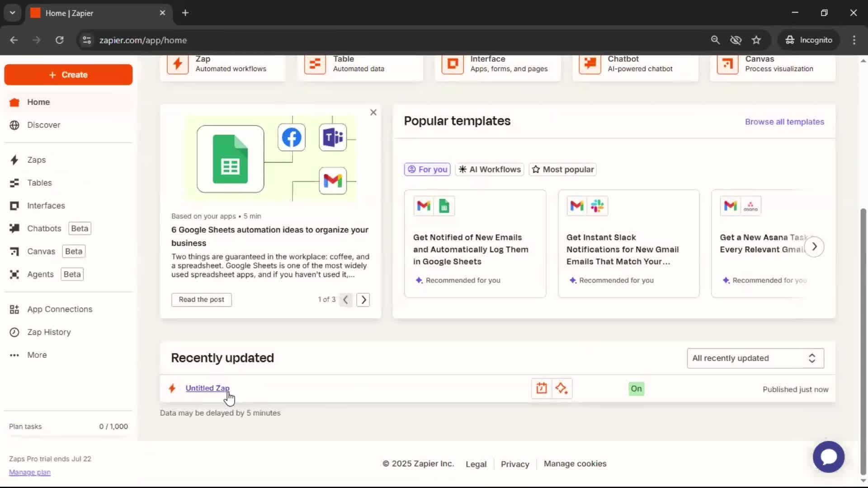Create a new Interface card
The width and height of the screenshot is (868, 488).
click(498, 68)
